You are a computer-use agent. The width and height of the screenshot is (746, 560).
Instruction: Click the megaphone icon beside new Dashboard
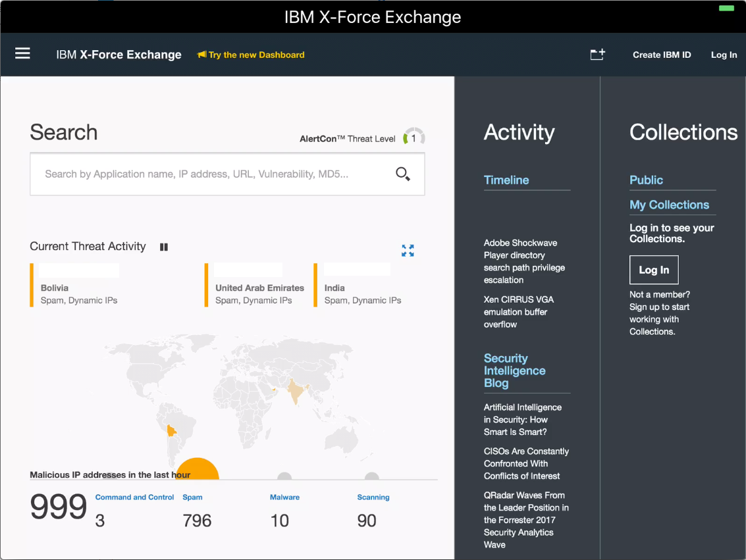(201, 55)
